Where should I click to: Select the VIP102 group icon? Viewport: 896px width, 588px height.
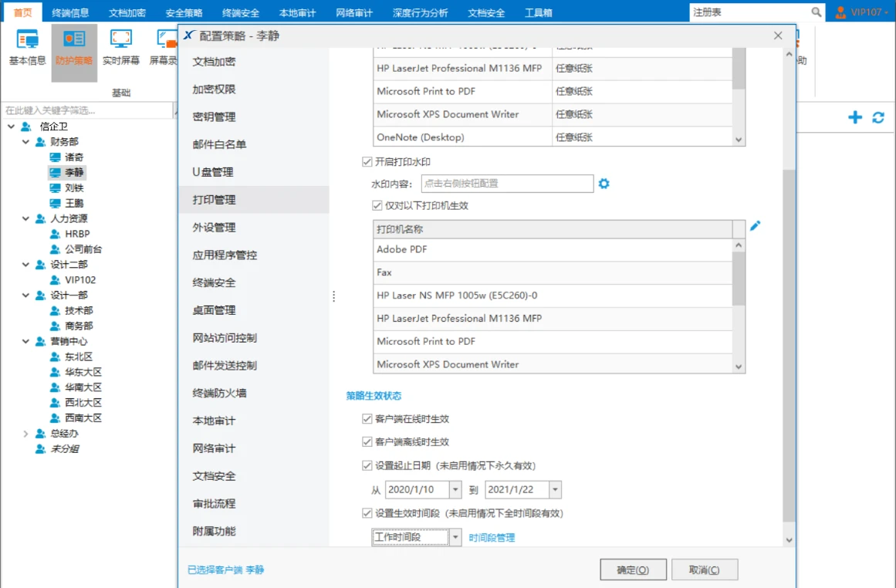[55, 280]
